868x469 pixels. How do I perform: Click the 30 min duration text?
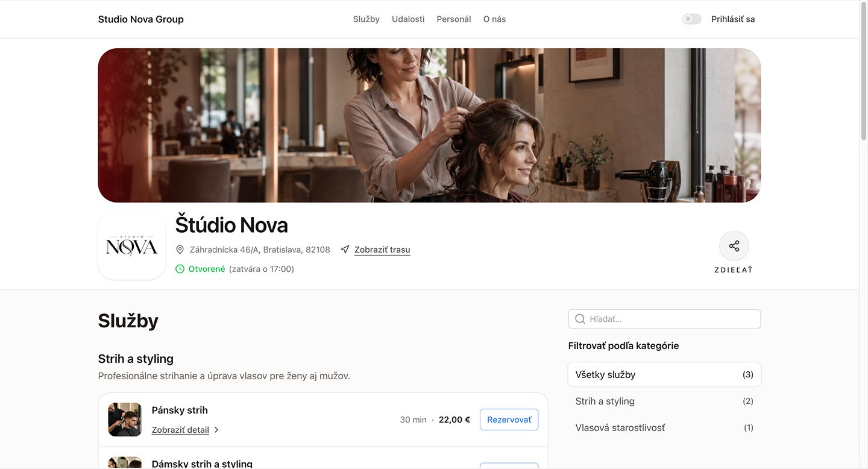(413, 420)
